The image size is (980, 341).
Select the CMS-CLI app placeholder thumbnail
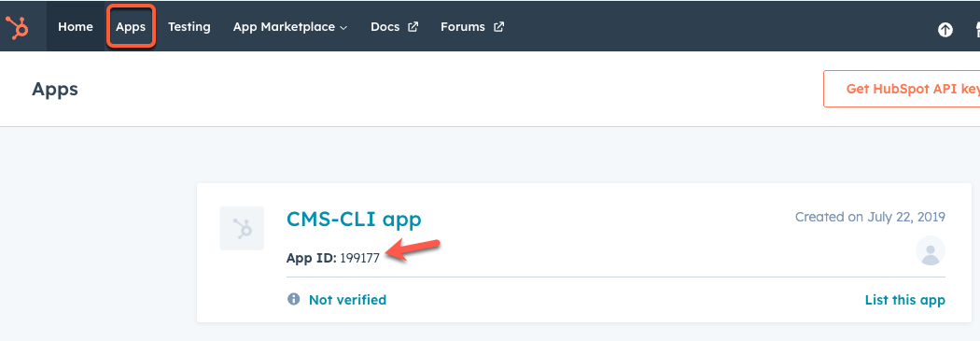click(x=242, y=228)
